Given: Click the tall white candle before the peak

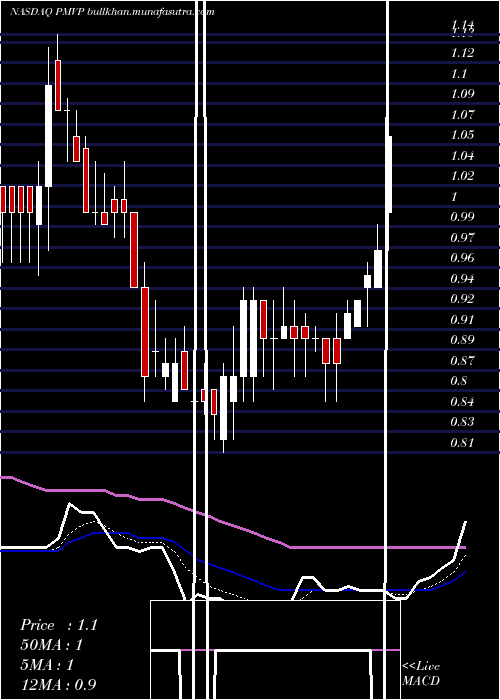Looking at the screenshot, I should 48,136.
